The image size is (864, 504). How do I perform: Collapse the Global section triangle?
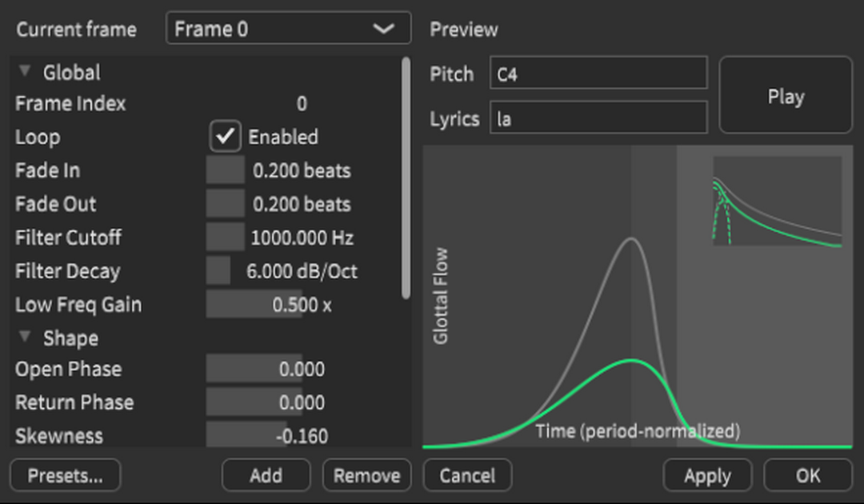26,72
